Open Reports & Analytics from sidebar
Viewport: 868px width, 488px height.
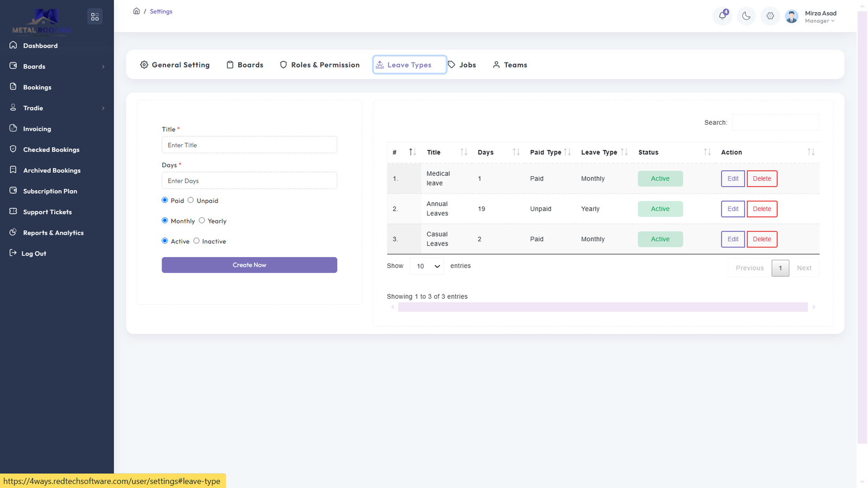click(x=53, y=233)
